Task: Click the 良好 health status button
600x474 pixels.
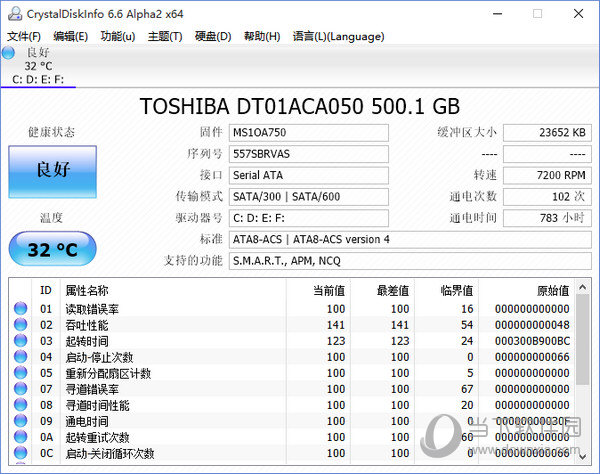Action: 52,172
